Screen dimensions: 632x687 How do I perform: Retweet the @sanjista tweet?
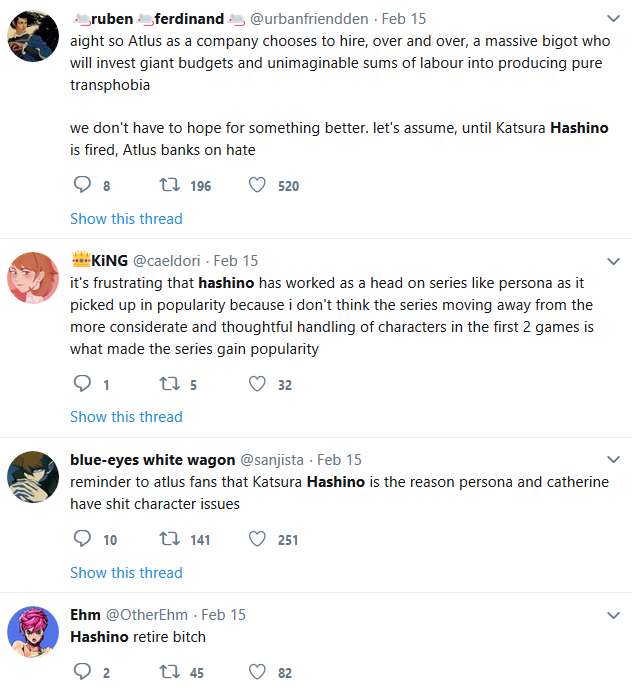[x=169, y=539]
